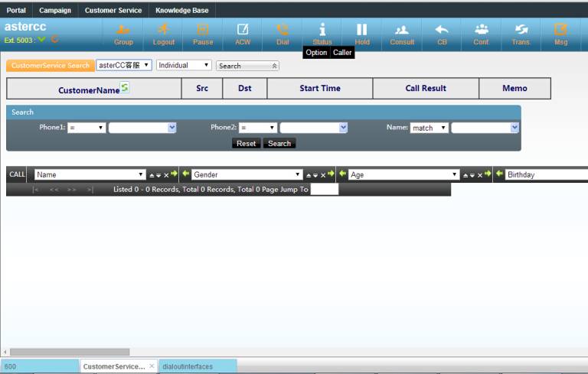This screenshot has width=588, height=374.
Task: Open the asterCC客服 dropdown
Action: 124,66
